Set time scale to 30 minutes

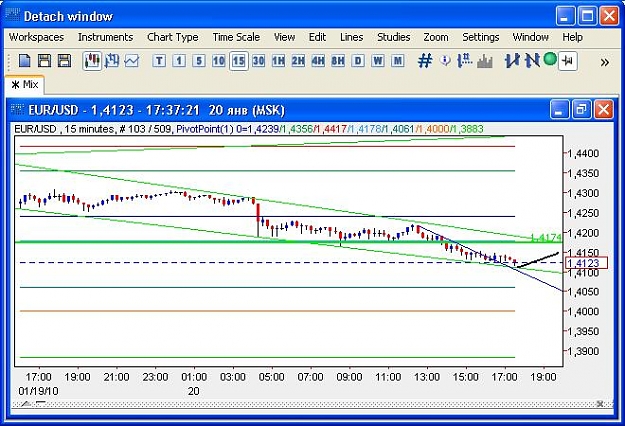pyautogui.click(x=258, y=61)
